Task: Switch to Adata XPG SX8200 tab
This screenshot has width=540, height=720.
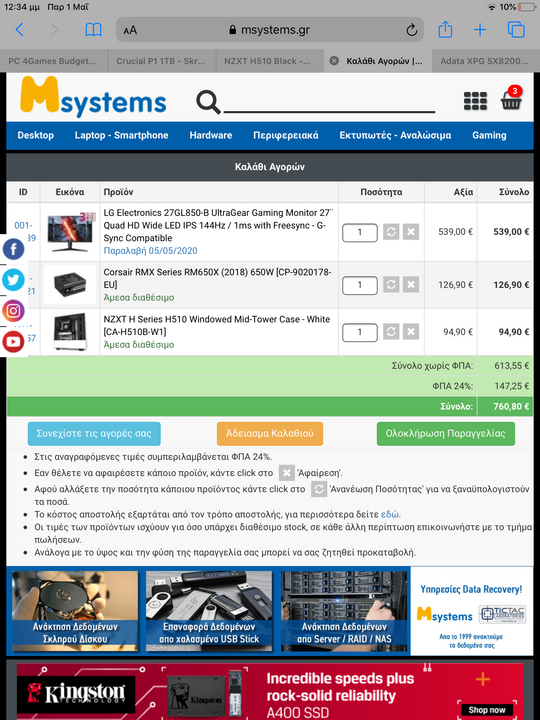Action: (486, 61)
